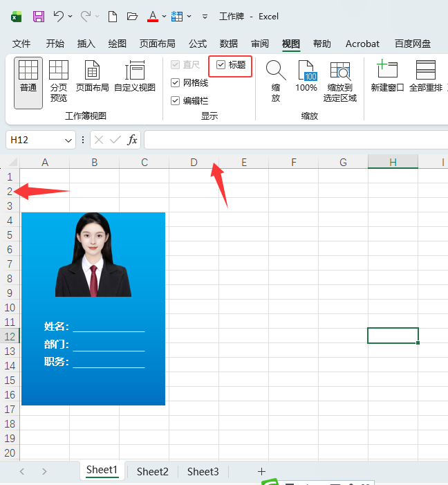Click the Save icon in quick access toolbar

pyautogui.click(x=39, y=17)
